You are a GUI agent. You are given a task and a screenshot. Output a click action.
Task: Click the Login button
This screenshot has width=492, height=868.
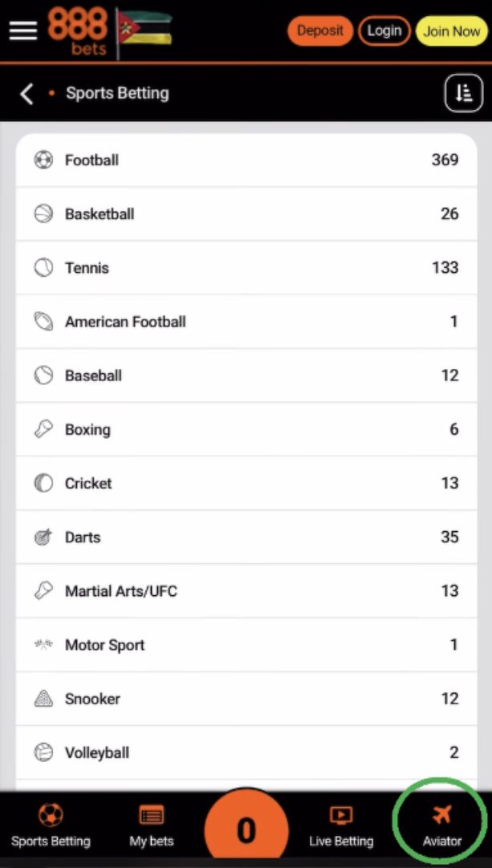384,31
